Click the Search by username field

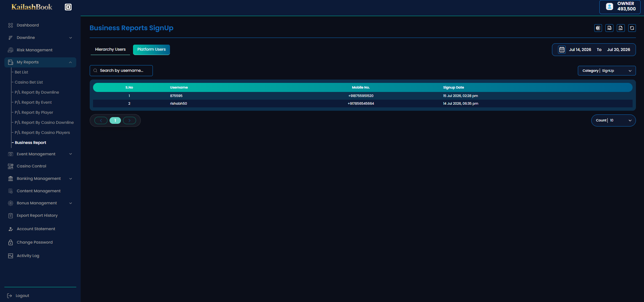pyautogui.click(x=121, y=70)
